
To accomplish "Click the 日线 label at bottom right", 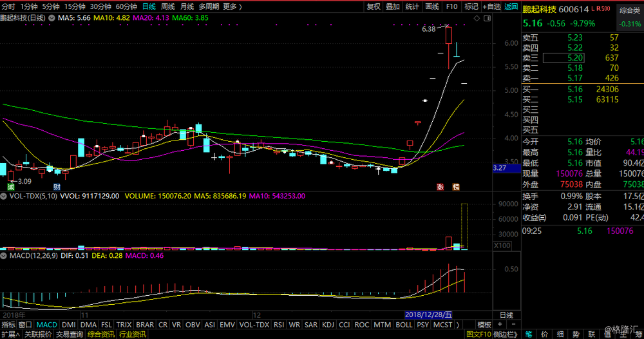I will point(506,315).
